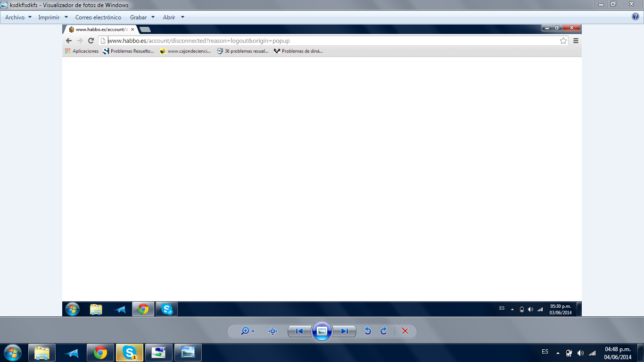Rotate the photo clockwise
The image size is (644, 362).
(x=384, y=331)
